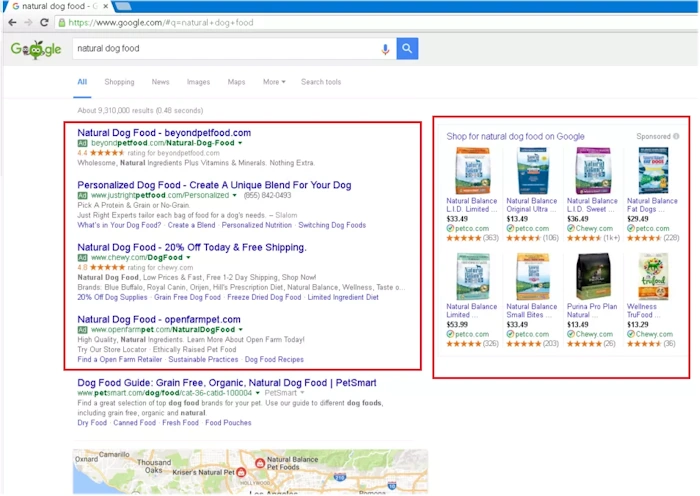The height and width of the screenshot is (496, 700).
Task: Click the Personalized Nutrition sitelink
Action: pos(257,225)
